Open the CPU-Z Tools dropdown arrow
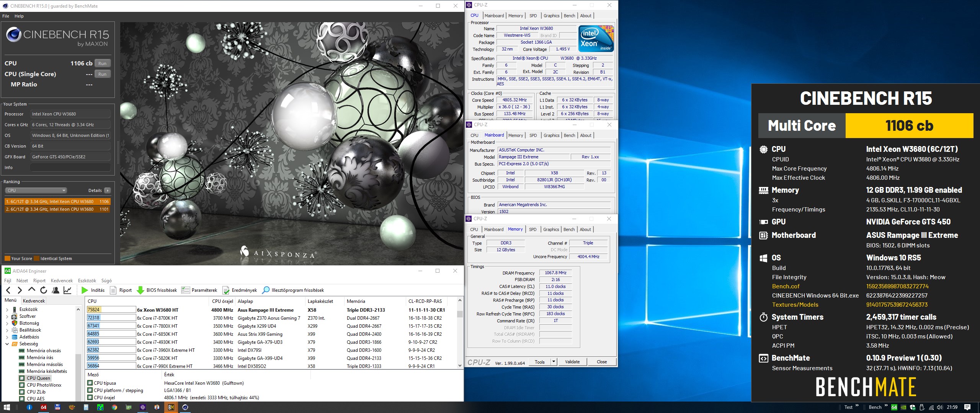 pyautogui.click(x=553, y=362)
